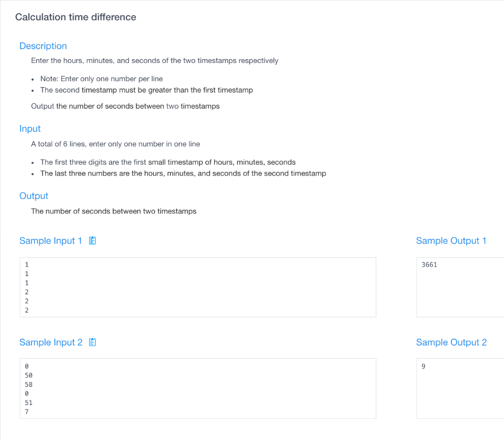
Task: Click the 9 value in Sample Output 2
Action: click(423, 366)
